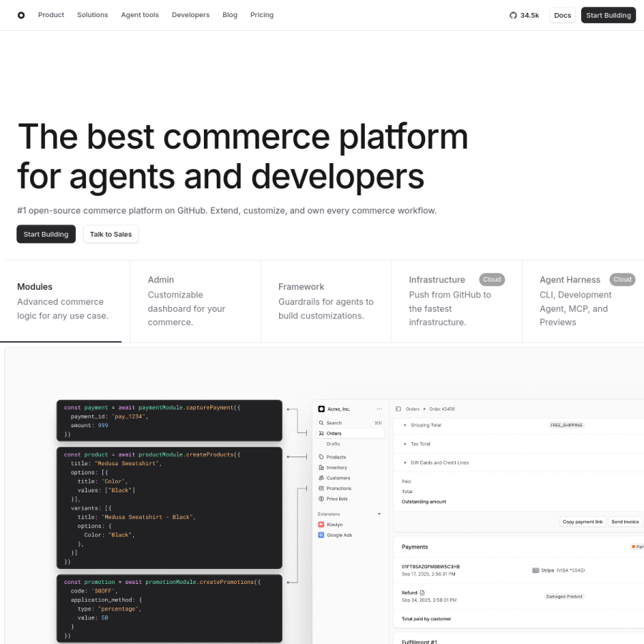Click the red Klaviyo extension icon
This screenshot has height=644, width=644.
(321, 525)
